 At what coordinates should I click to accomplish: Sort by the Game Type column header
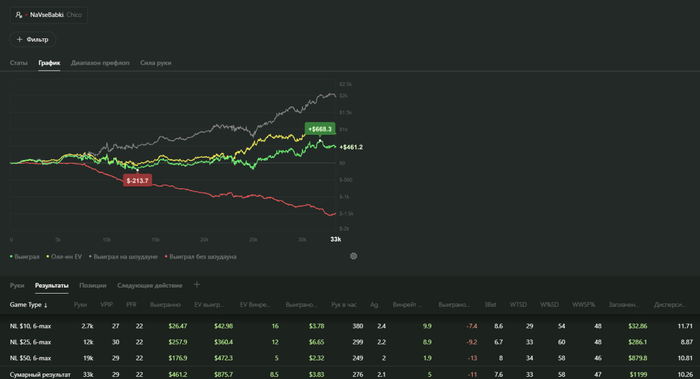(29, 305)
